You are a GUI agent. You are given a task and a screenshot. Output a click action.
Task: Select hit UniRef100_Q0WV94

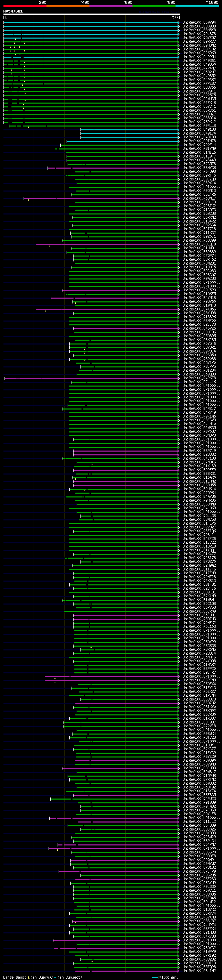199,23
